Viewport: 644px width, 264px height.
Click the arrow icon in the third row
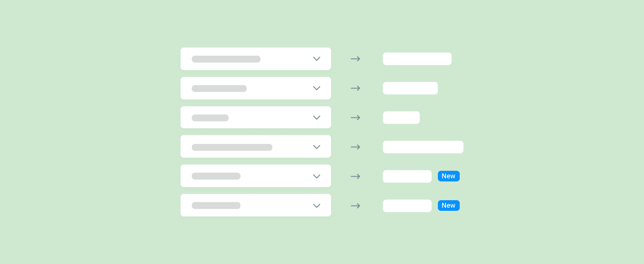coord(355,118)
